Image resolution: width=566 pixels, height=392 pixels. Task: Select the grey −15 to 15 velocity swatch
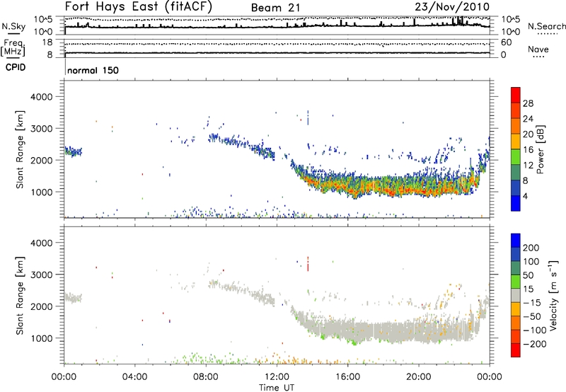click(x=516, y=295)
